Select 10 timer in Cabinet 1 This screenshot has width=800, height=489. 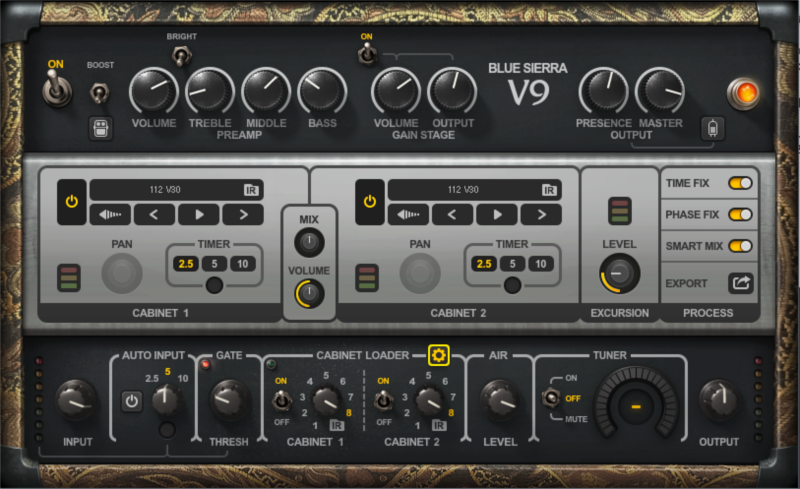click(x=242, y=263)
